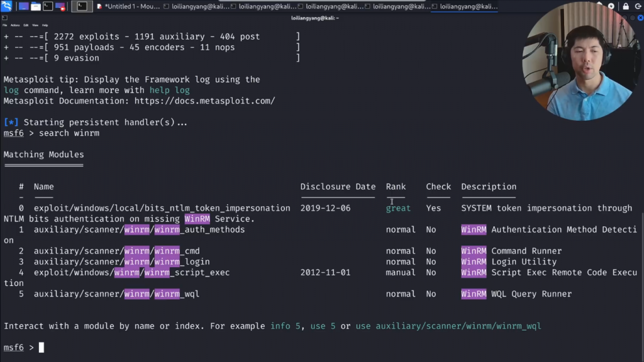This screenshot has width=644, height=362.
Task: Open the File menu
Action: [x=4, y=25]
